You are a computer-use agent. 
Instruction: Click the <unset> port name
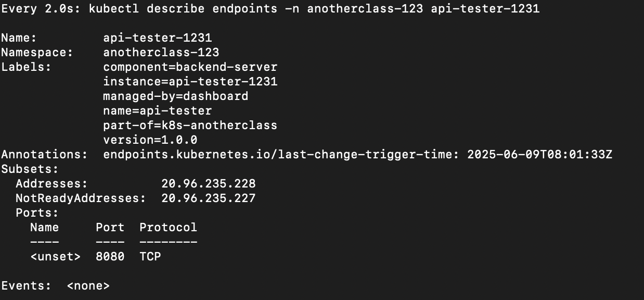[x=55, y=257]
